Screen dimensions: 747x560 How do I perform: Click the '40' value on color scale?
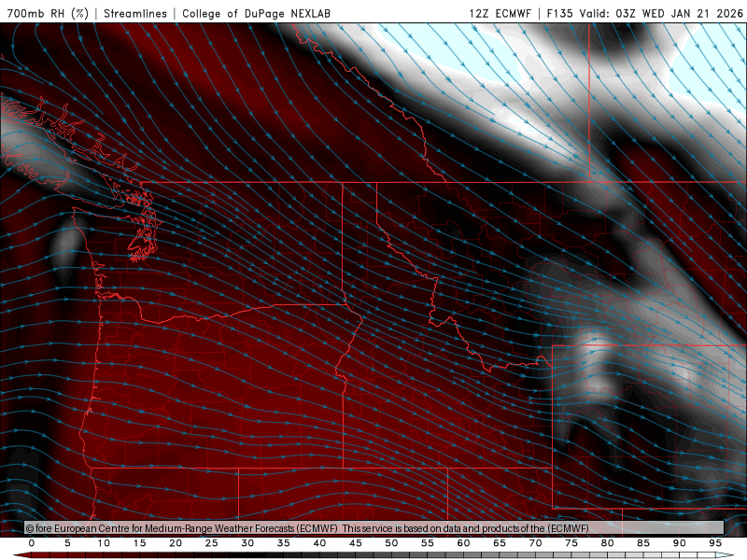click(319, 543)
